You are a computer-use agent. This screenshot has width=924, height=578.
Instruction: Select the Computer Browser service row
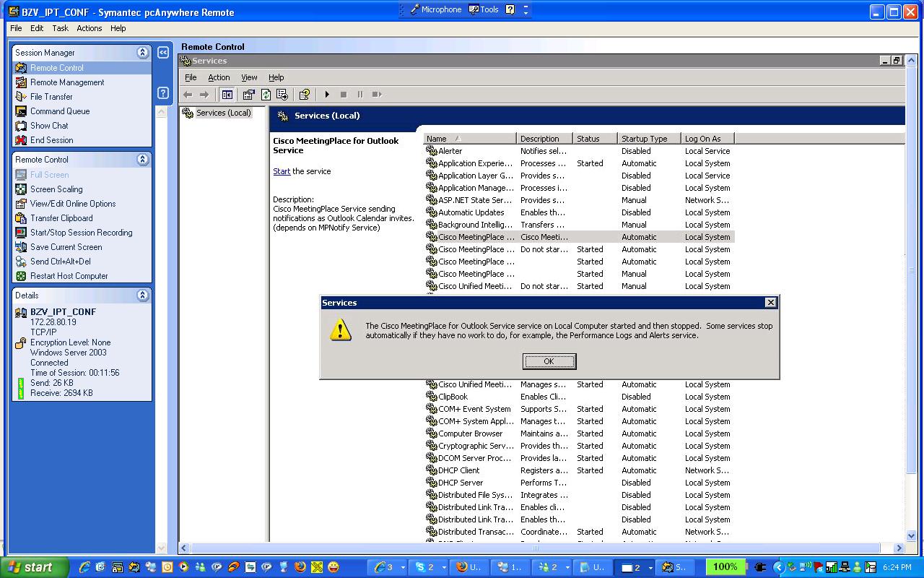[x=579, y=433]
